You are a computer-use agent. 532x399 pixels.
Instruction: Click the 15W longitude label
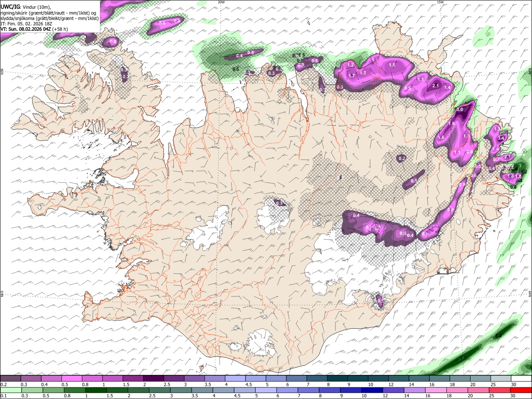[440, 2]
